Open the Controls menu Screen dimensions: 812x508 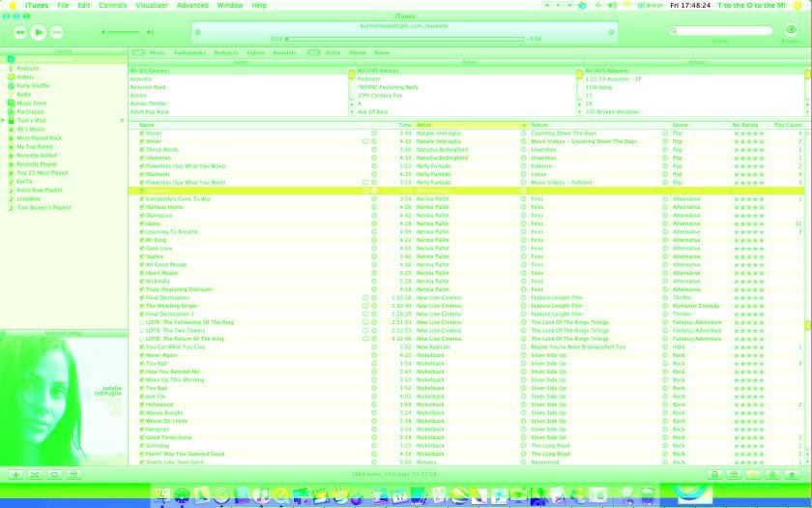[x=113, y=5]
